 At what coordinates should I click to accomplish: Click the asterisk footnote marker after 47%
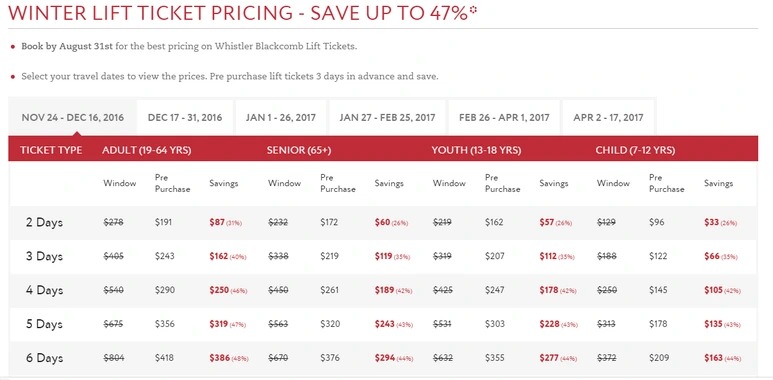click(473, 10)
